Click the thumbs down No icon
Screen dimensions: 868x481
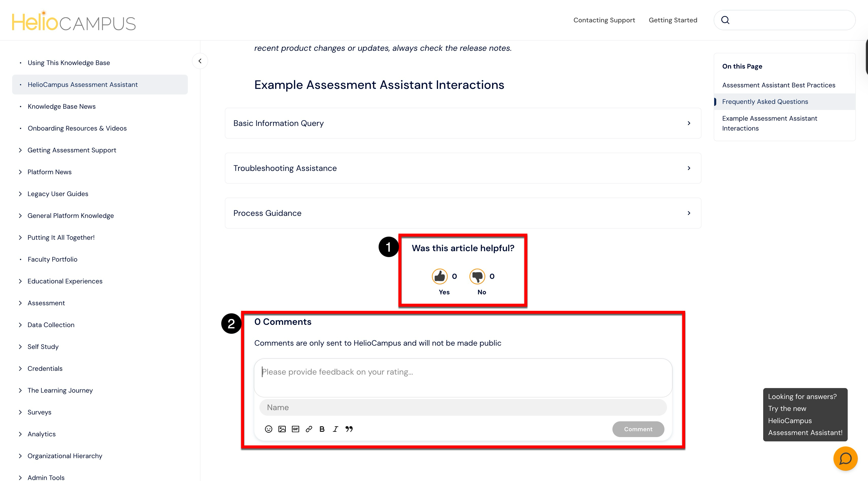pos(477,276)
